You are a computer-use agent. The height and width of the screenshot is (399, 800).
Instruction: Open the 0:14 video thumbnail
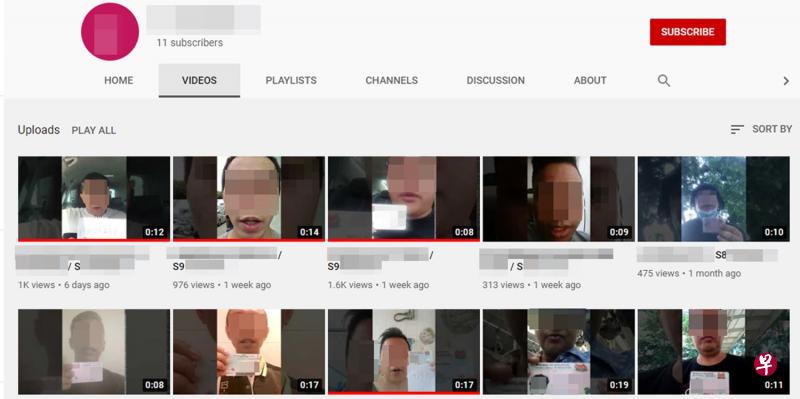click(249, 199)
